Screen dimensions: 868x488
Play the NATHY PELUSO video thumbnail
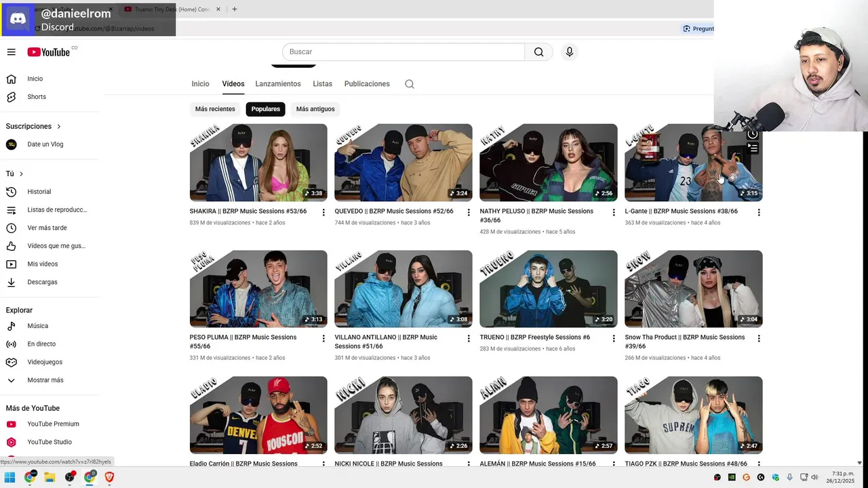pyautogui.click(x=549, y=163)
